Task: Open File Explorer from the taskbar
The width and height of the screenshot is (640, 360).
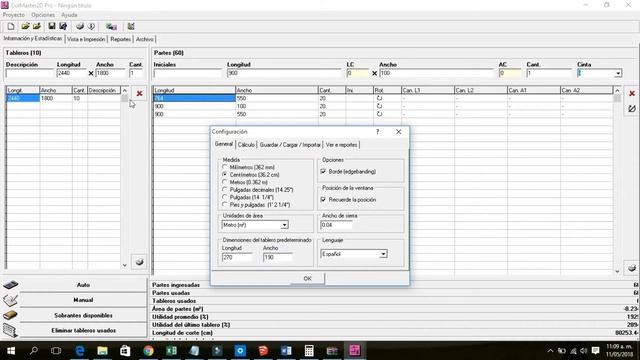Action: (102, 351)
